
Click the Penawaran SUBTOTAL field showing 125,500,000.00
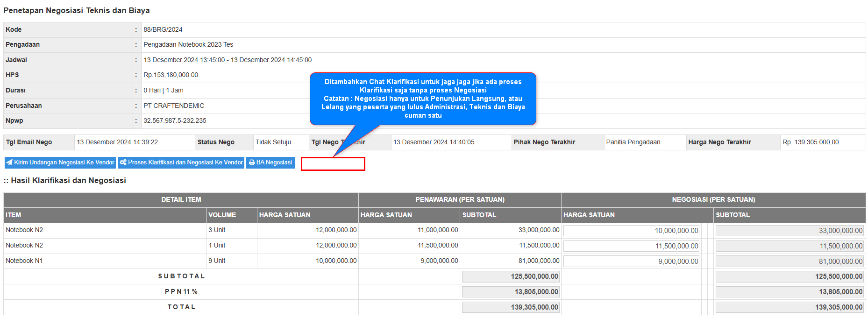coord(510,276)
